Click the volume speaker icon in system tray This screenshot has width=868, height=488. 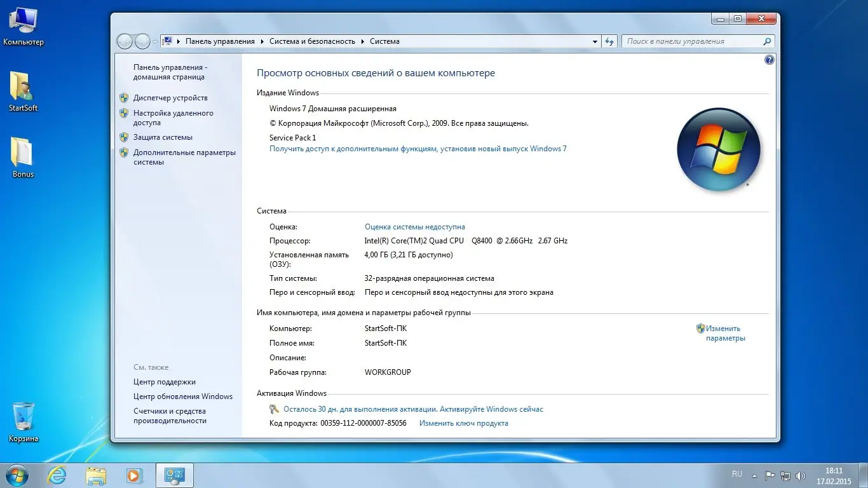pos(801,475)
